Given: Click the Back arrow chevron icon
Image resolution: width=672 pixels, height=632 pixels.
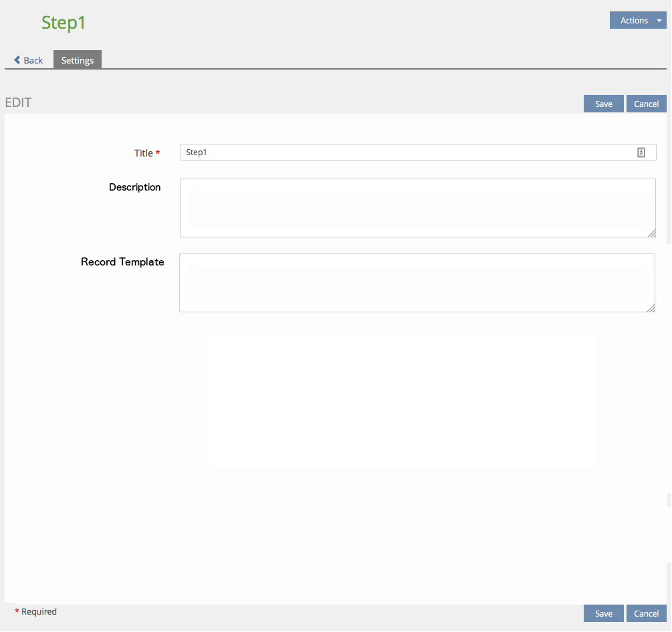Looking at the screenshot, I should 17,60.
